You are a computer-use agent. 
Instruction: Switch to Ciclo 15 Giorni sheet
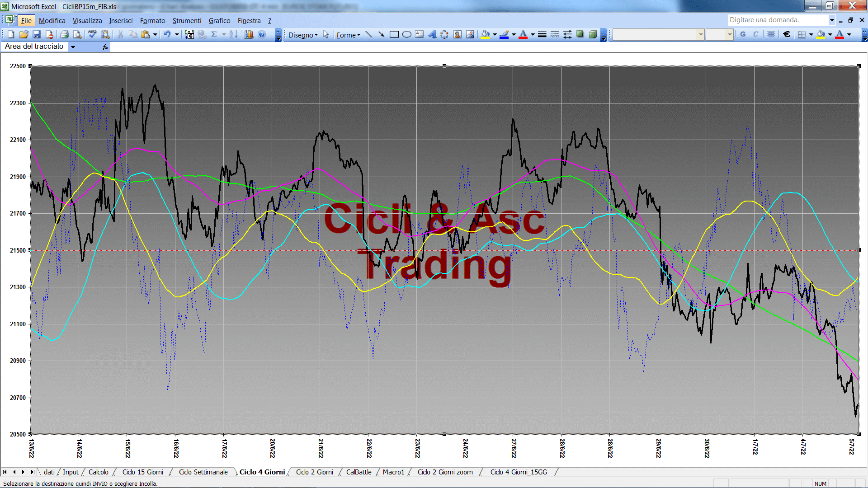coord(142,472)
